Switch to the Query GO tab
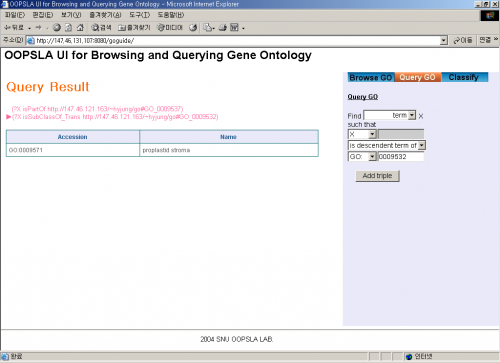 pyautogui.click(x=418, y=77)
